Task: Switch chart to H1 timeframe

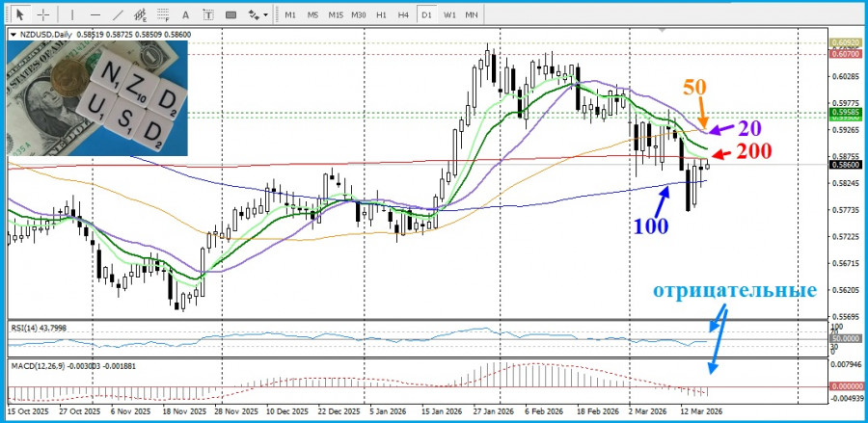Action: [381, 14]
